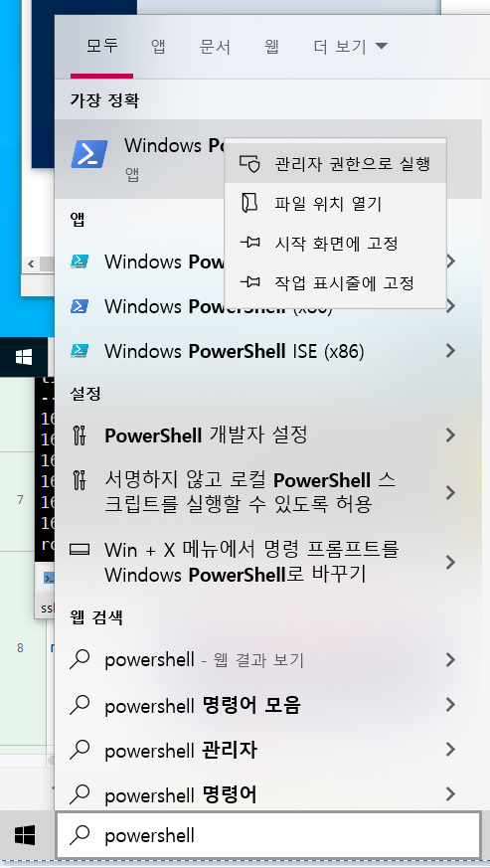Click settings icon beside PowerShell 개발자 설정
Screen dimensions: 490x868
pos(80,435)
